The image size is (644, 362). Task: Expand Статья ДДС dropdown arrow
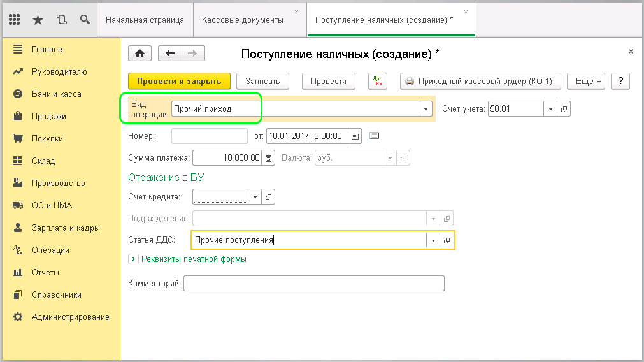coord(433,240)
